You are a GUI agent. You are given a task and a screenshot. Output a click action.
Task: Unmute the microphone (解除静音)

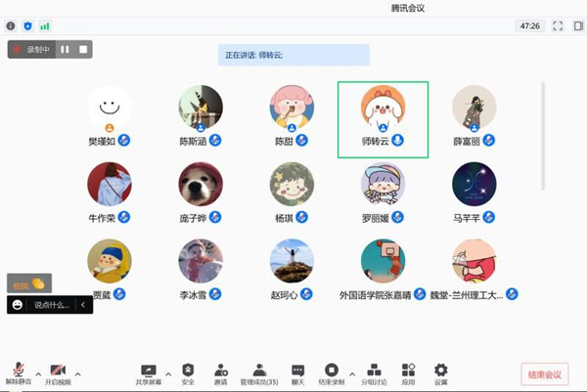(x=19, y=371)
